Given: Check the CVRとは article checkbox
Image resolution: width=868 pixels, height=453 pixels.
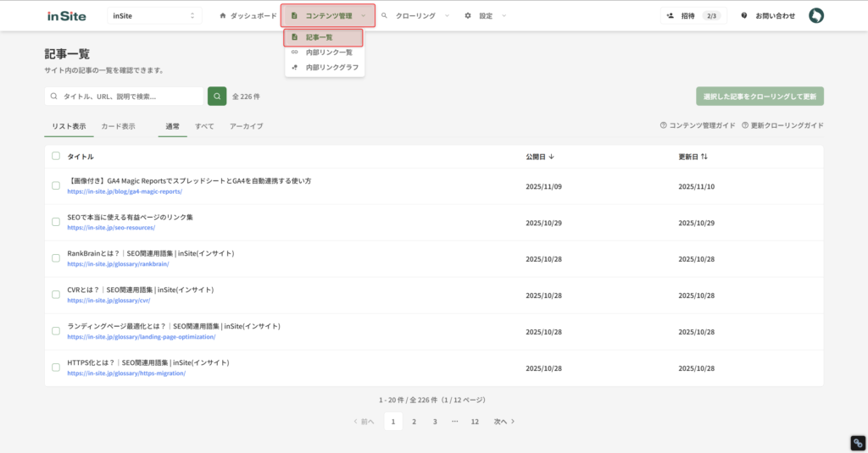Looking at the screenshot, I should coord(56,295).
